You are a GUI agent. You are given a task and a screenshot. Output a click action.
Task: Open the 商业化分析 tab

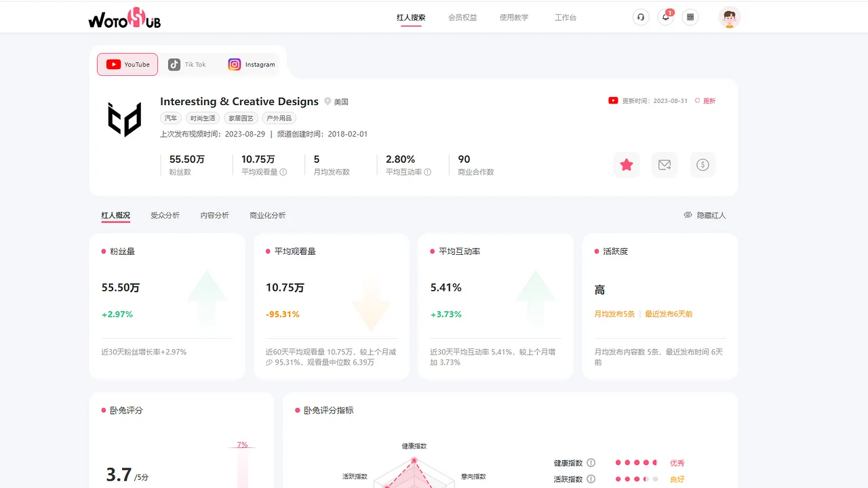[267, 216]
